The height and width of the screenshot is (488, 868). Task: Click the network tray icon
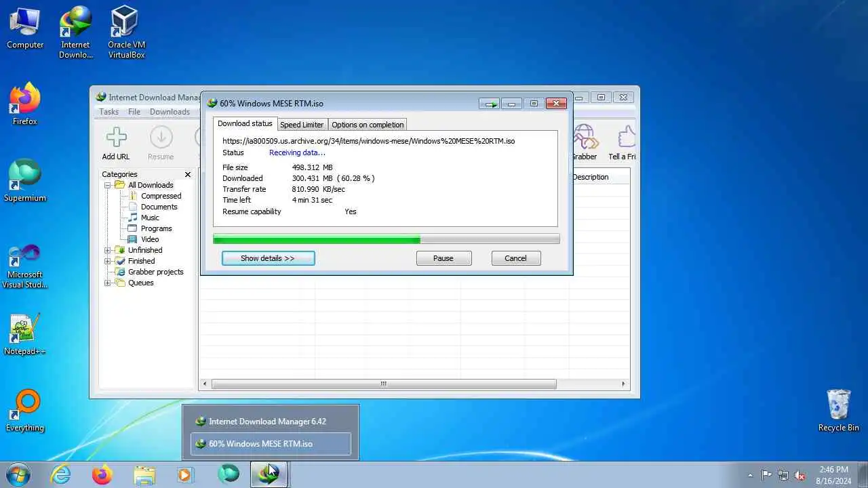(x=783, y=475)
